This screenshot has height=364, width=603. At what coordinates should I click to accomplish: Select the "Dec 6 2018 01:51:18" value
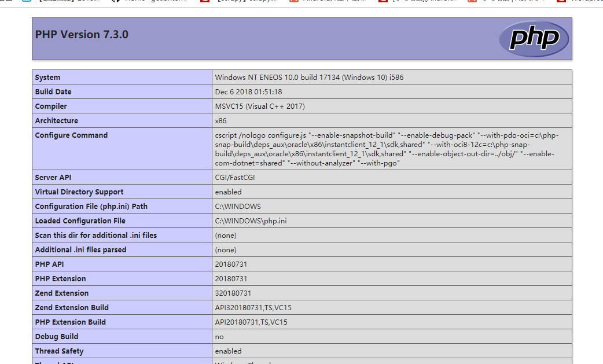coord(248,92)
